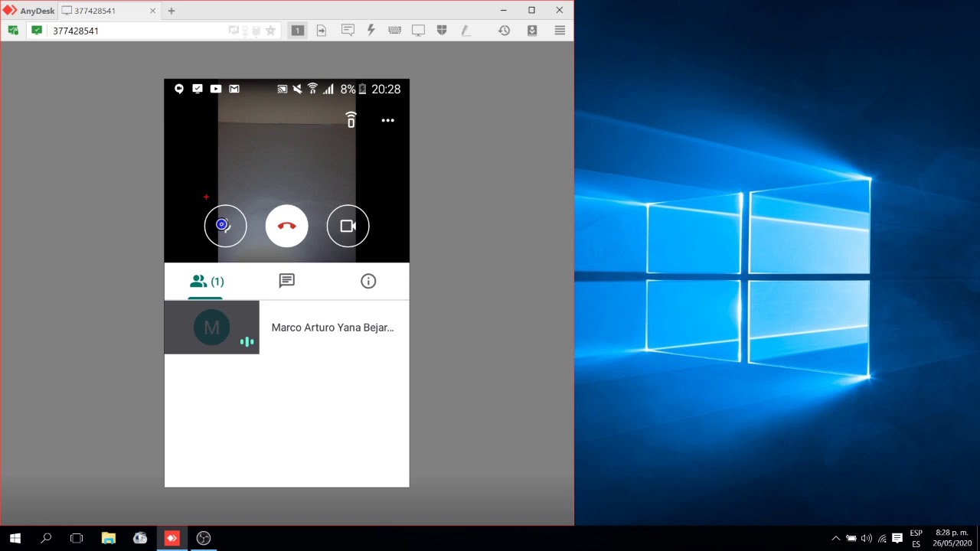Viewport: 980px width, 551px height.
Task: Open the network Wi-Fi tray icon
Action: (x=882, y=538)
